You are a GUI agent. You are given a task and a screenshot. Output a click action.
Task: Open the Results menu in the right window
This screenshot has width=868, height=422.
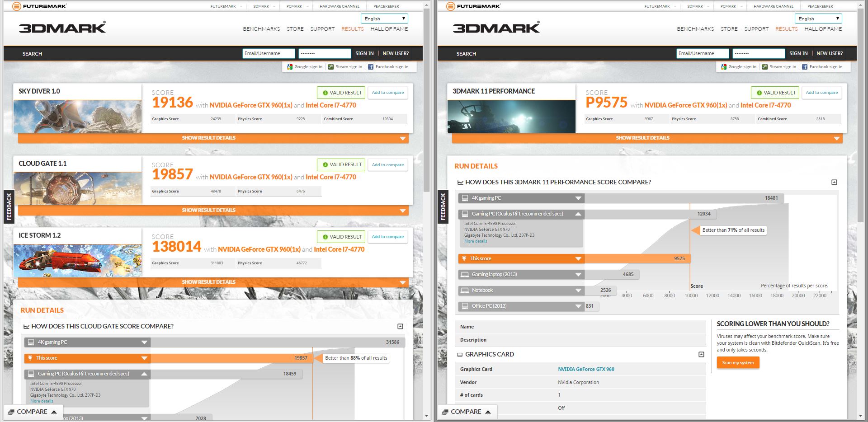coord(787,29)
